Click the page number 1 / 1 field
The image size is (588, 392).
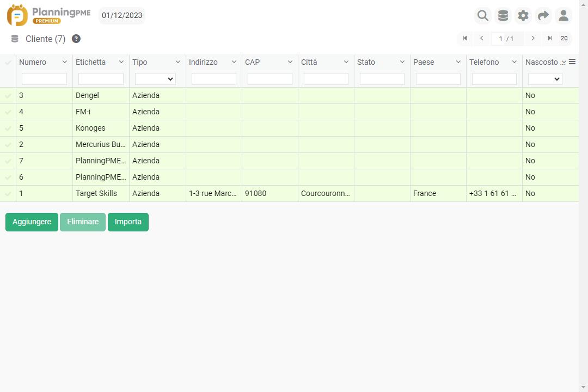pos(506,39)
